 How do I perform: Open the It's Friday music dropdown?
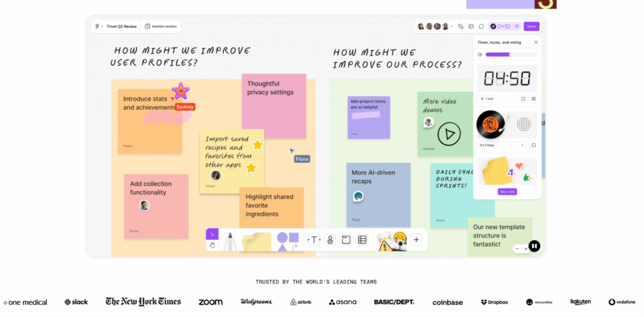pyautogui.click(x=501, y=145)
